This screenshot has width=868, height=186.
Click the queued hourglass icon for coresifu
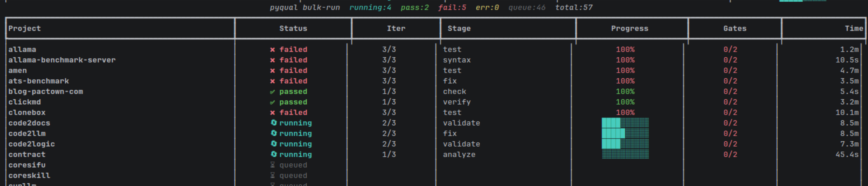(273, 165)
